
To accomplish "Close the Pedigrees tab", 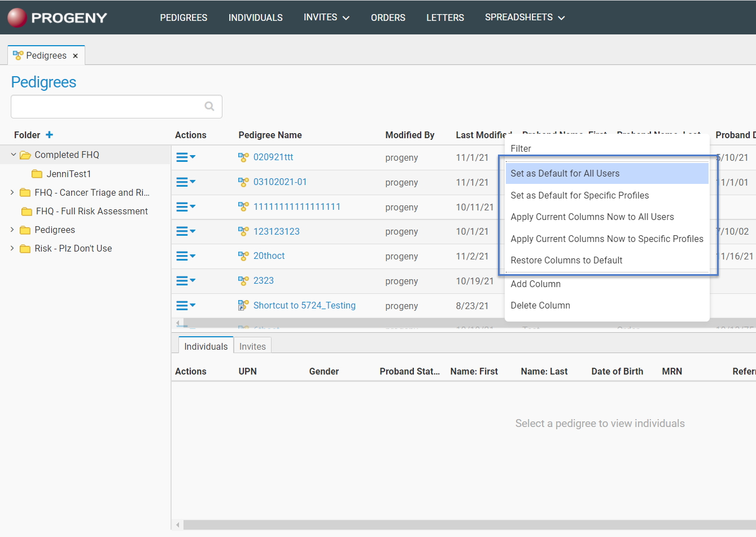I will tap(75, 56).
